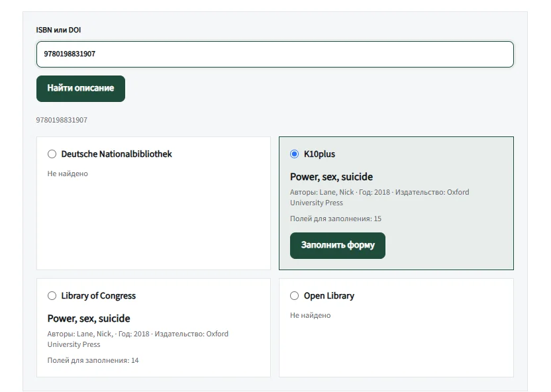The image size is (551, 392).
Task: Choose the Library of Congress radio option
Action: click(x=52, y=296)
